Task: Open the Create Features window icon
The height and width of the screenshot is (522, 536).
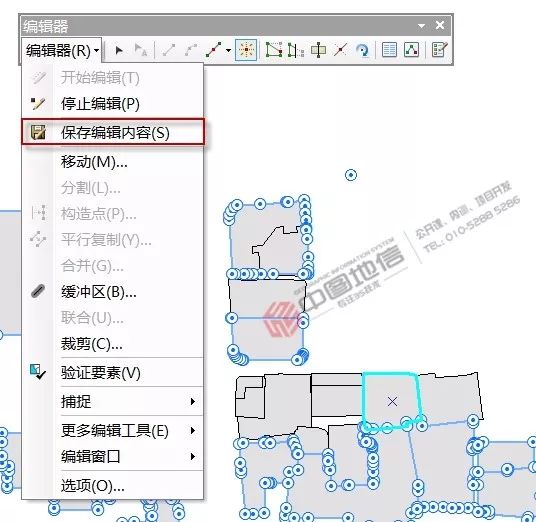Action: coord(439,50)
